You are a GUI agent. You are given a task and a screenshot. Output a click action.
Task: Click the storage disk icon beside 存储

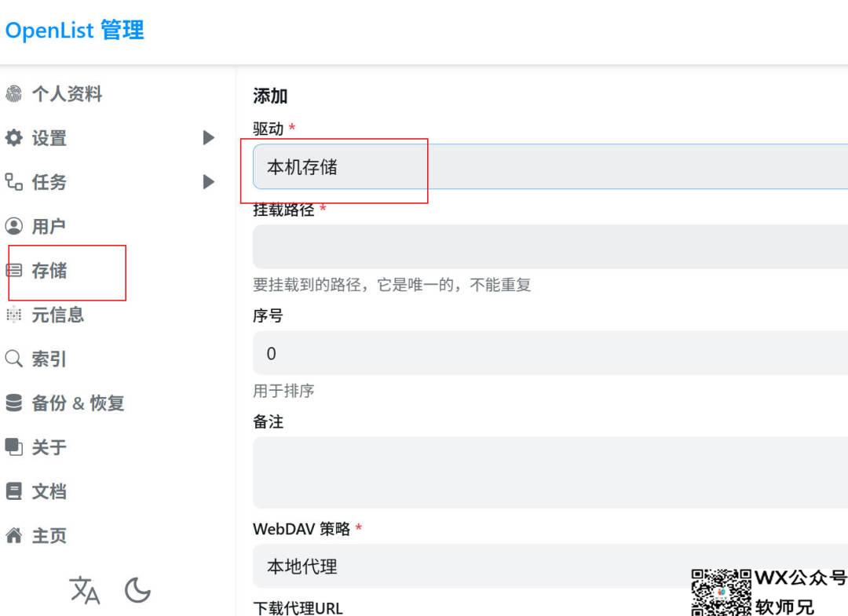point(13,270)
